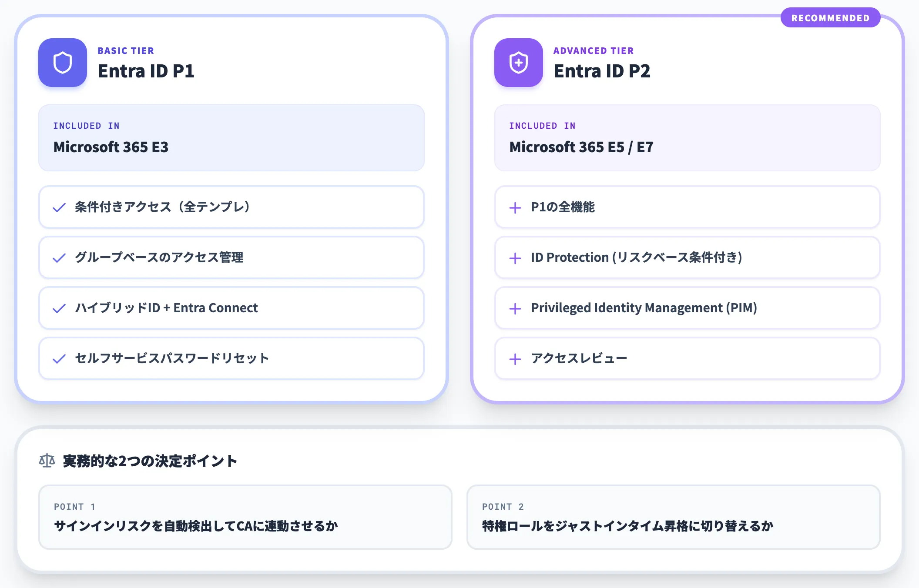
Task: Click the BASIC TIER label
Action: tap(126, 50)
